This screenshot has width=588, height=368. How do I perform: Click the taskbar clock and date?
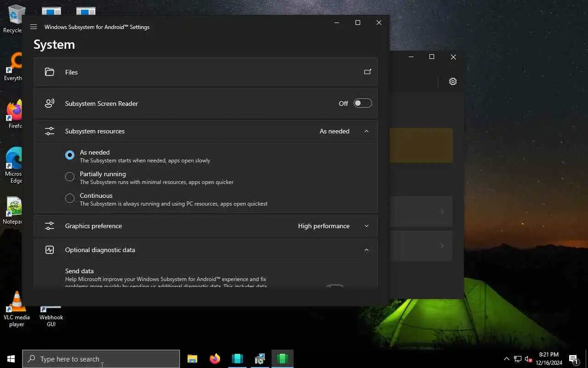click(548, 359)
